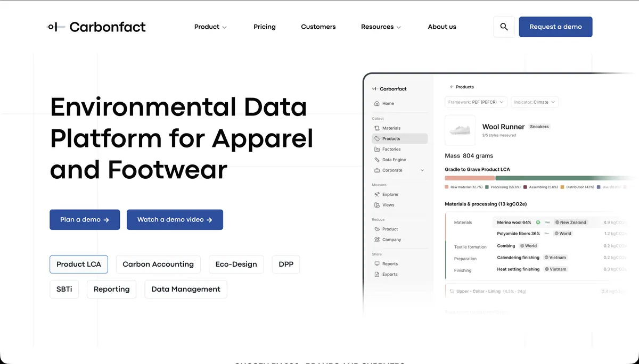Screen dimensions: 639x364
Task: Click the World chip next to Polyamide fibers
Action: (x=563, y=234)
